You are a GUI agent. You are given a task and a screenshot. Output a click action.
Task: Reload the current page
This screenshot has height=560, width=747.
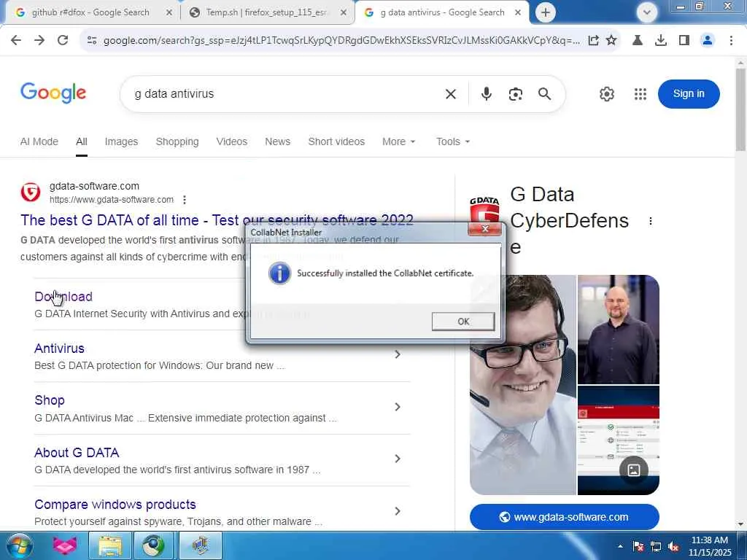click(63, 41)
